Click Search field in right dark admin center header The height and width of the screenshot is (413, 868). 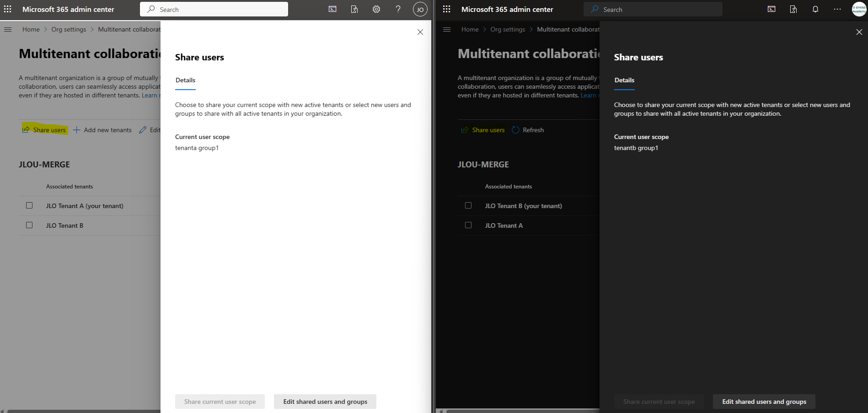pyautogui.click(x=653, y=9)
